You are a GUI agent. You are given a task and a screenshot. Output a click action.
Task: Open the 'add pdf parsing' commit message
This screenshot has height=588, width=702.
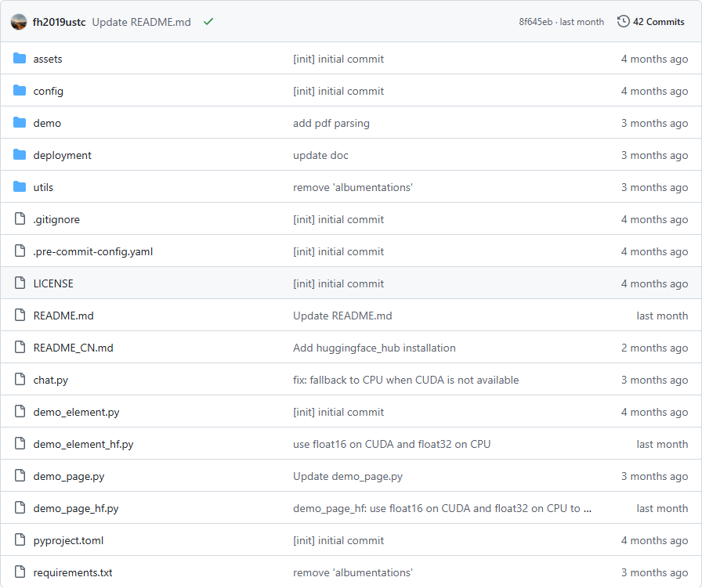click(331, 123)
